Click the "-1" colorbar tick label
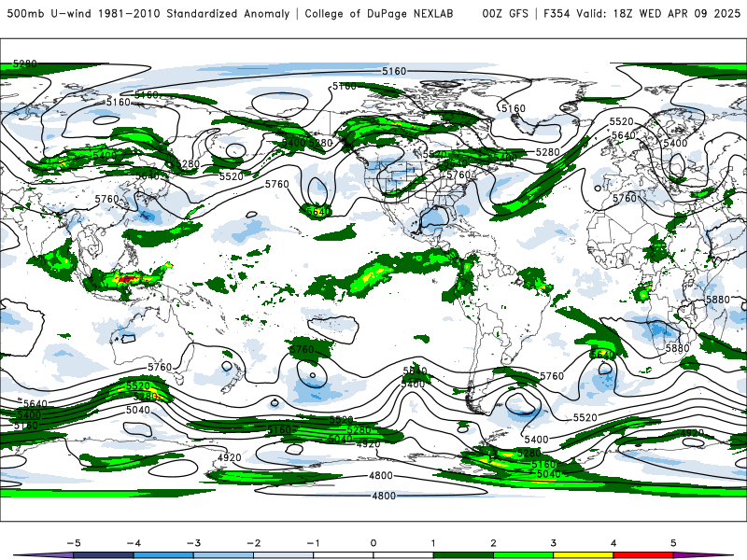The width and height of the screenshot is (747, 560). pos(313,543)
